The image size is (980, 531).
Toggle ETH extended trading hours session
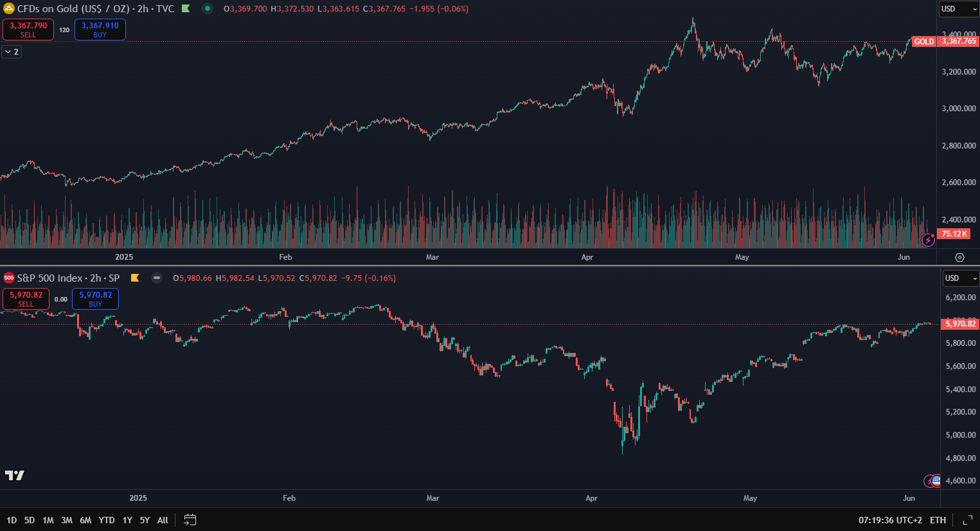[938, 520]
